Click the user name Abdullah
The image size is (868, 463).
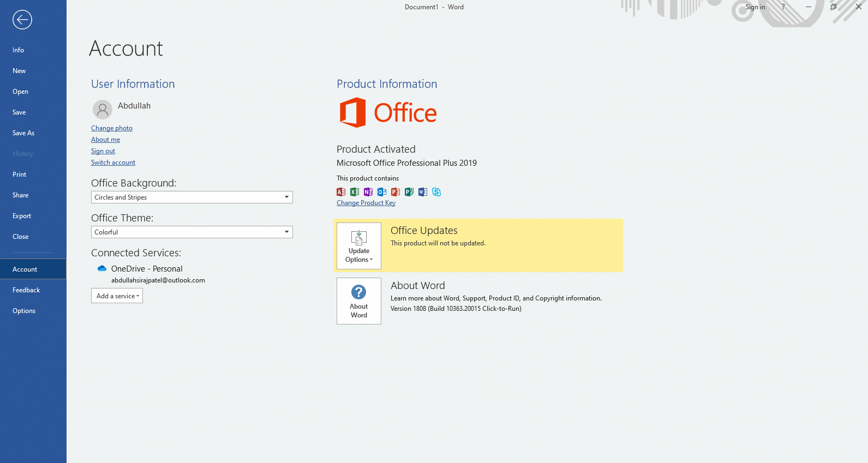click(x=134, y=106)
